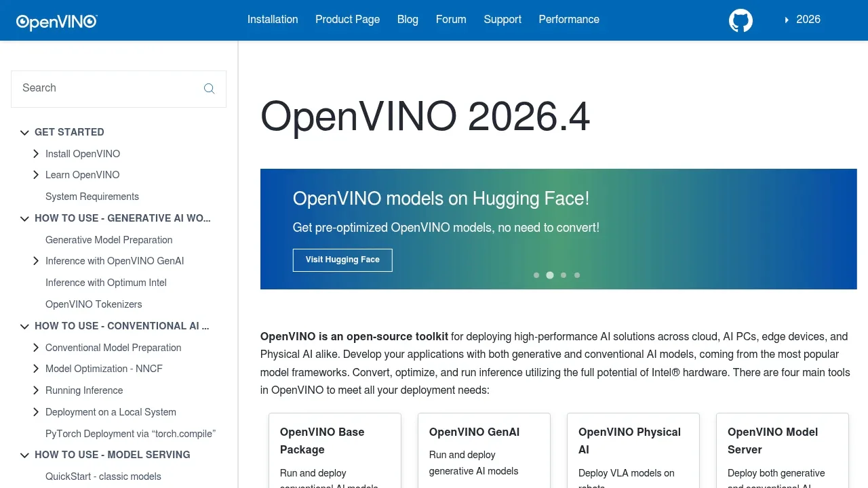Expand the Install OpenVINO chevron
This screenshot has height=488, width=868.
(x=36, y=154)
